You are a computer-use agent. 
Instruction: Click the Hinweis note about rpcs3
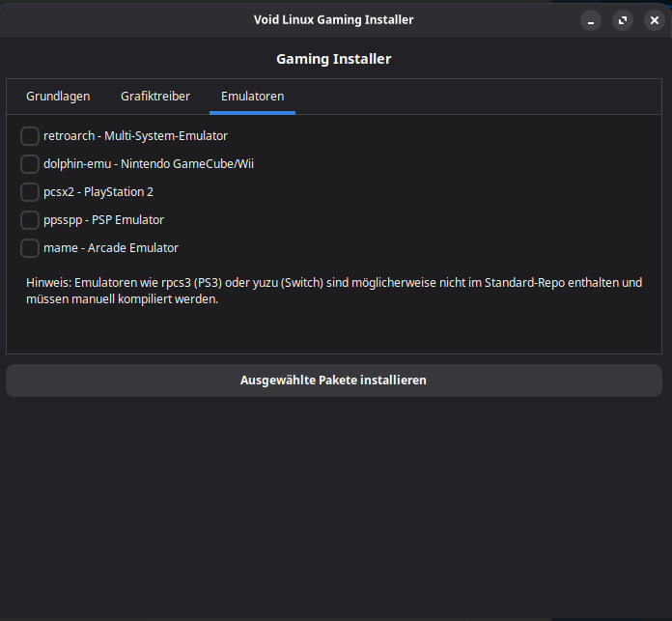click(334, 291)
